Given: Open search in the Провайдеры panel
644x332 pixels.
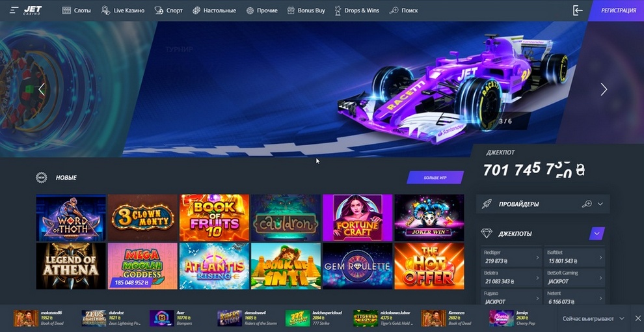Looking at the screenshot, I should (587, 204).
